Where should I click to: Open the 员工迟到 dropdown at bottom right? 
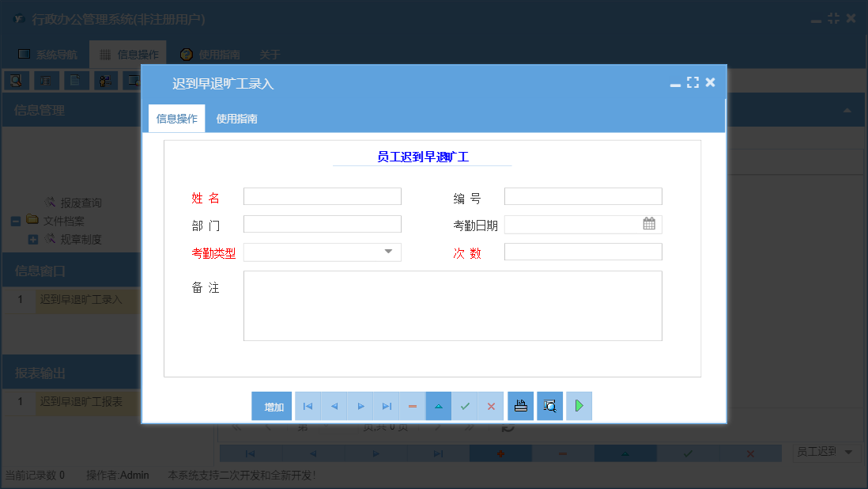click(847, 453)
